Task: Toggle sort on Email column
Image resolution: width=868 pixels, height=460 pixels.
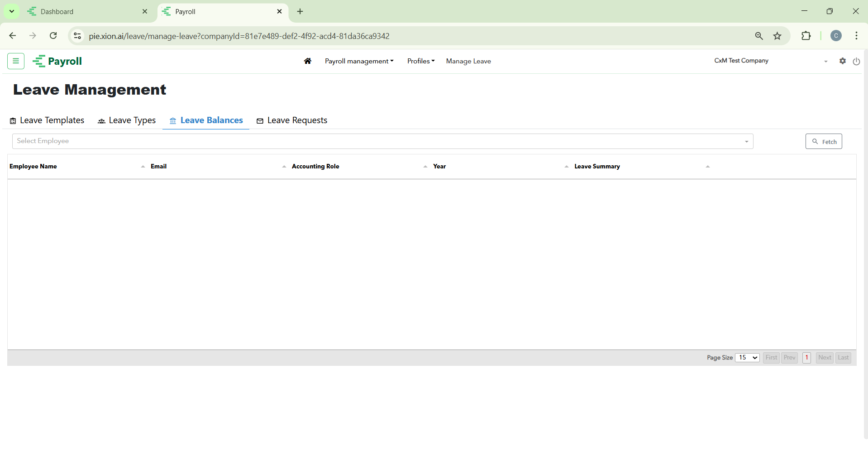Action: pos(284,167)
